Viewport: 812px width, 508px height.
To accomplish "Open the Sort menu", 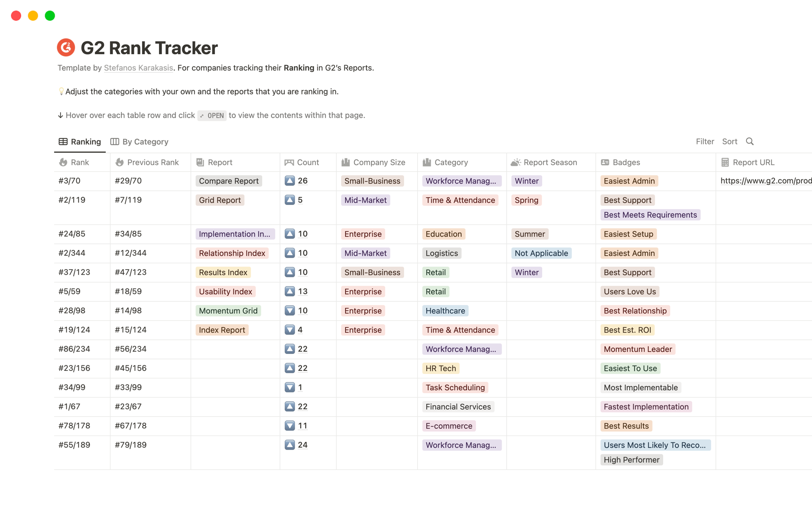I will point(730,141).
